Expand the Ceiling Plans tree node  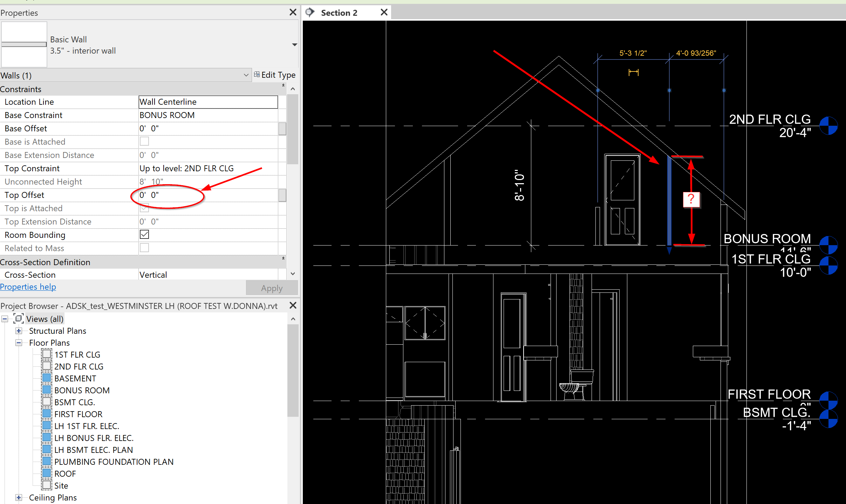(x=18, y=497)
